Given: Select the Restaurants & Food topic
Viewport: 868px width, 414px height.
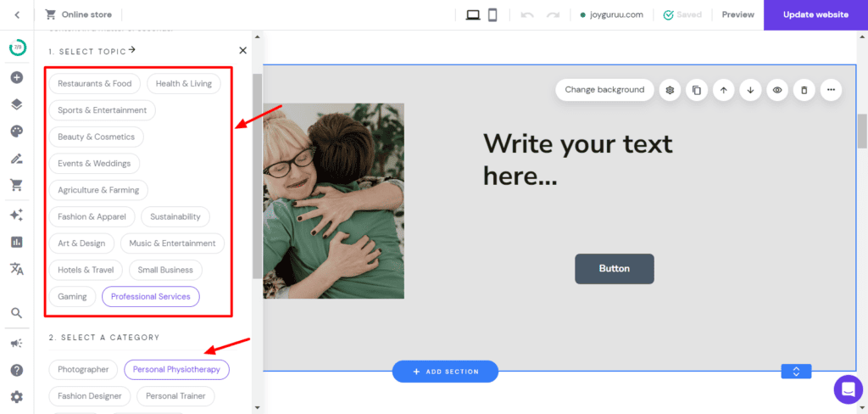Looking at the screenshot, I should [95, 84].
